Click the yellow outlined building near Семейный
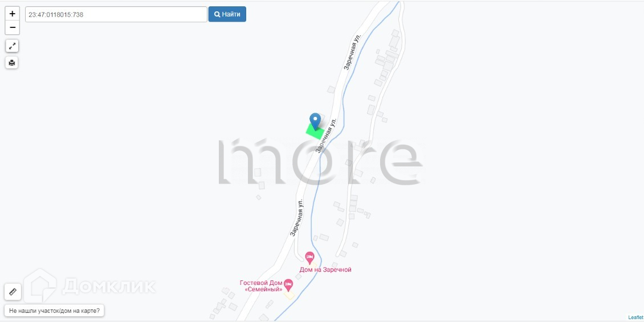 (289, 295)
